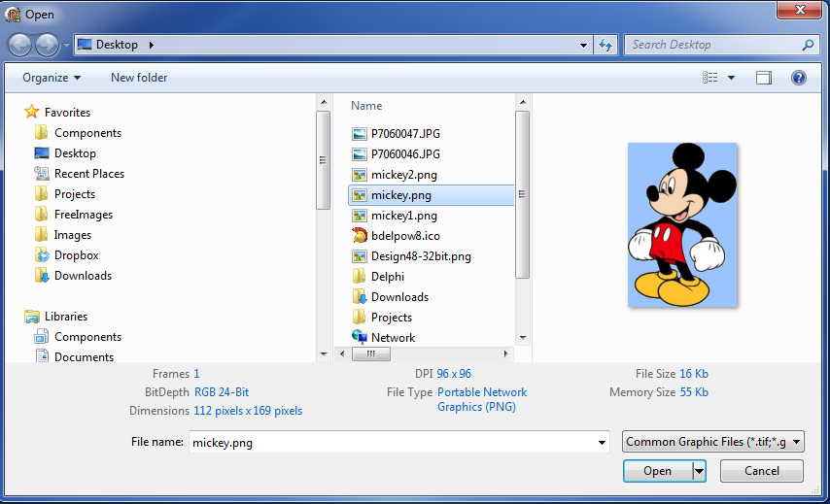This screenshot has width=830, height=504.
Task: Open the address bar history dropdown
Action: point(583,45)
